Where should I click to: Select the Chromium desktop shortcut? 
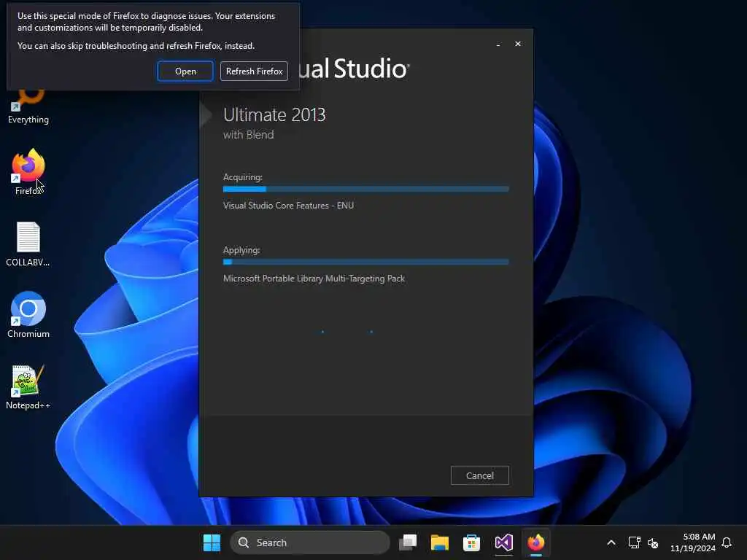tap(28, 315)
